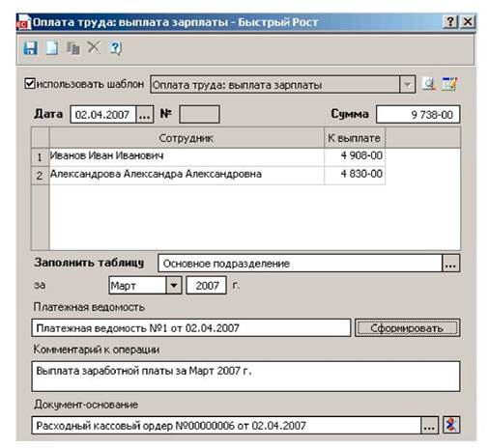The width and height of the screenshot is (489, 448).
Task: Click the app icon in title bar
Action: (x=23, y=22)
